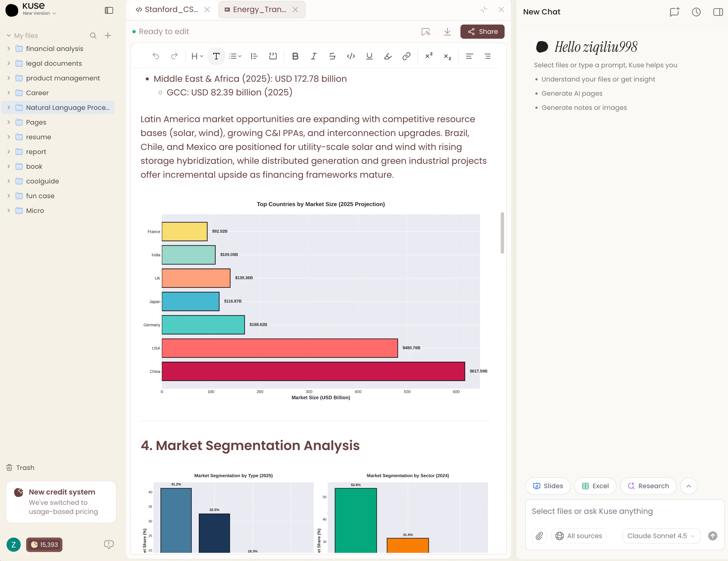
Task: Focus the ask Kuse anything input
Action: pos(624,511)
